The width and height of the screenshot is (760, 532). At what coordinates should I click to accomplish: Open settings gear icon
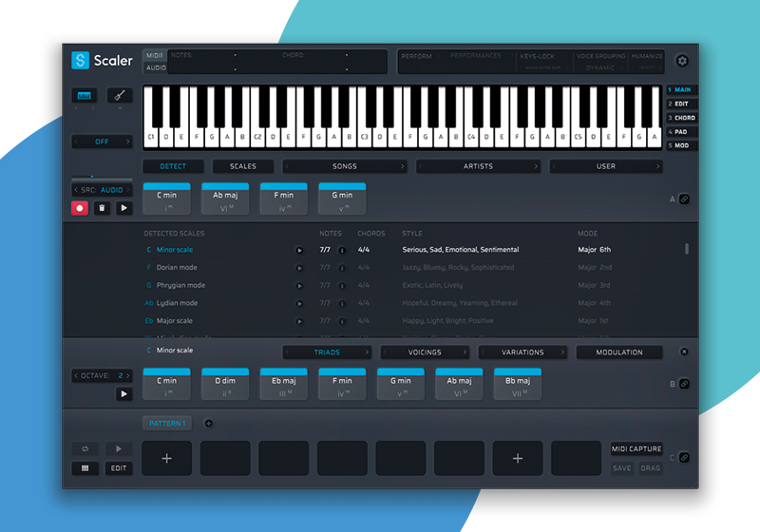(x=682, y=61)
